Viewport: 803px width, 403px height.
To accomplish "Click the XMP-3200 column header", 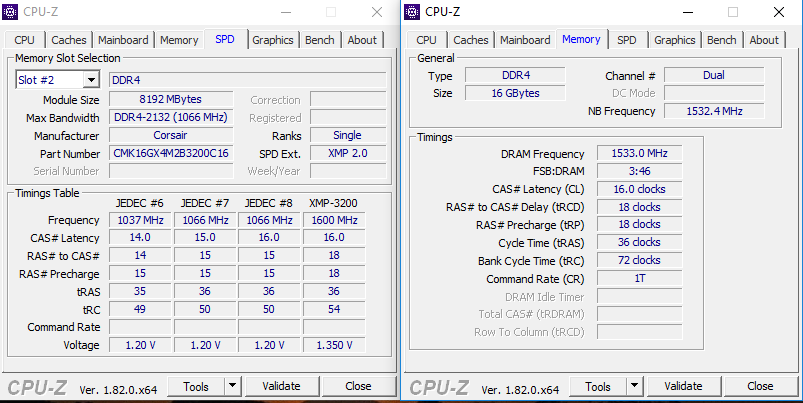I will (x=333, y=203).
